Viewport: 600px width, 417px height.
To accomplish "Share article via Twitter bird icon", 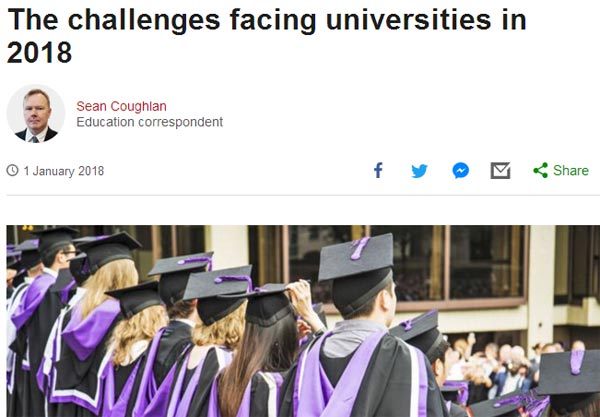I will 419,170.
